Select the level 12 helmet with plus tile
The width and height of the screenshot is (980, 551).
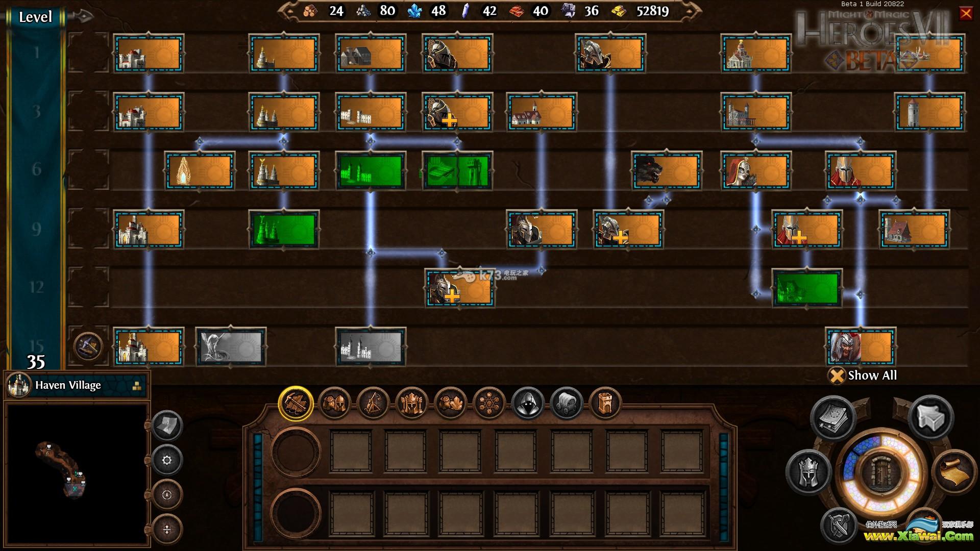point(460,288)
